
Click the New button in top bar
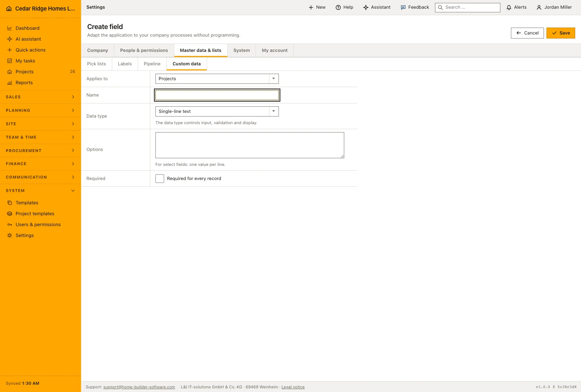[x=317, y=7]
